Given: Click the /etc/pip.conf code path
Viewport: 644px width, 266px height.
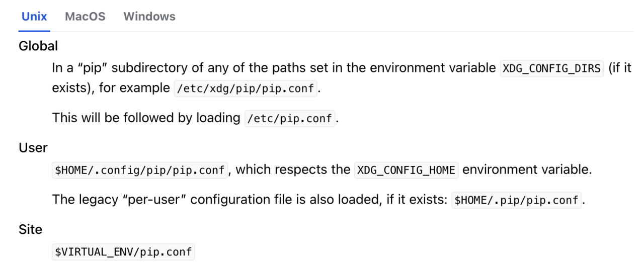Looking at the screenshot, I should (289, 119).
